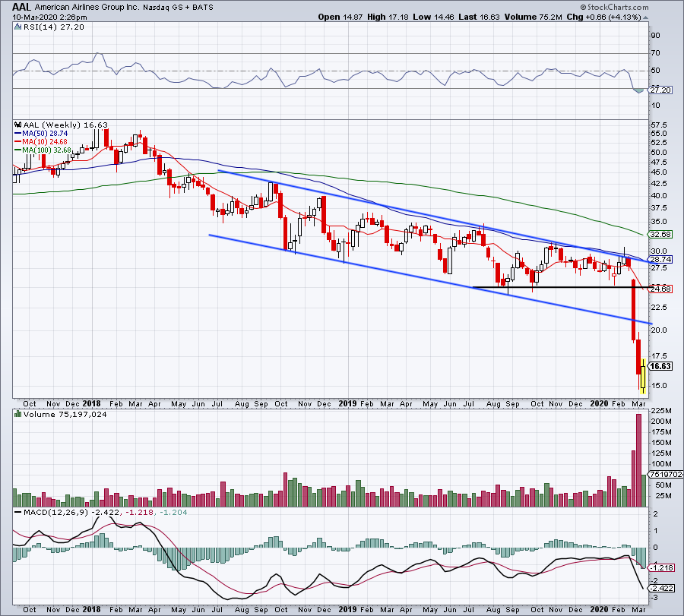Click the small up triangle after the Chg value
This screenshot has width=684, height=616.
pyautogui.click(x=645, y=17)
